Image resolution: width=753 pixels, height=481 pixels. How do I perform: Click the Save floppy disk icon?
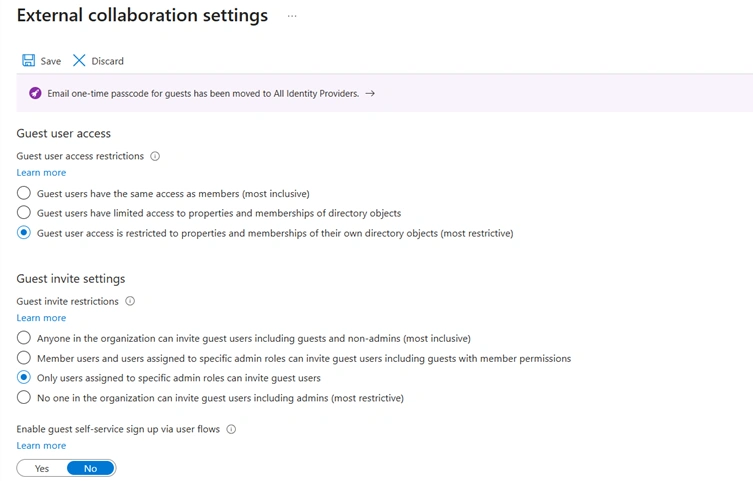pos(28,60)
